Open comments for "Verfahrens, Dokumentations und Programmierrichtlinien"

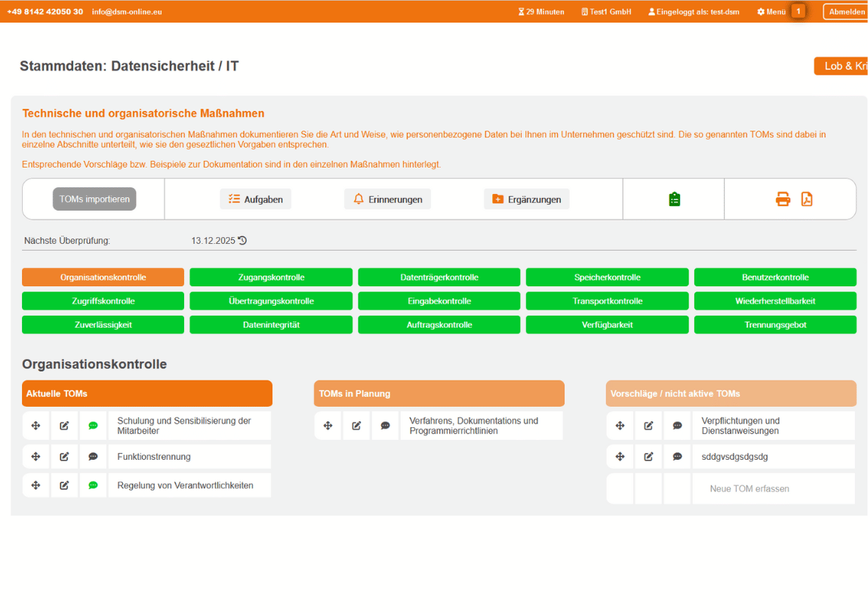[x=385, y=425]
